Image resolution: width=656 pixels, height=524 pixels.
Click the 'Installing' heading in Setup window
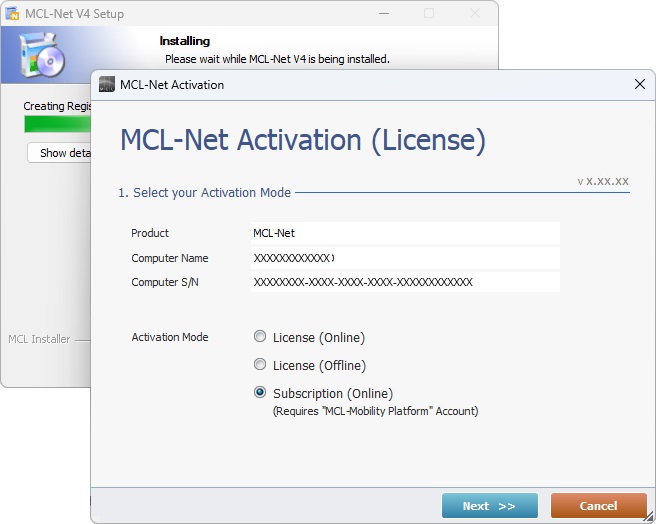pyautogui.click(x=184, y=41)
